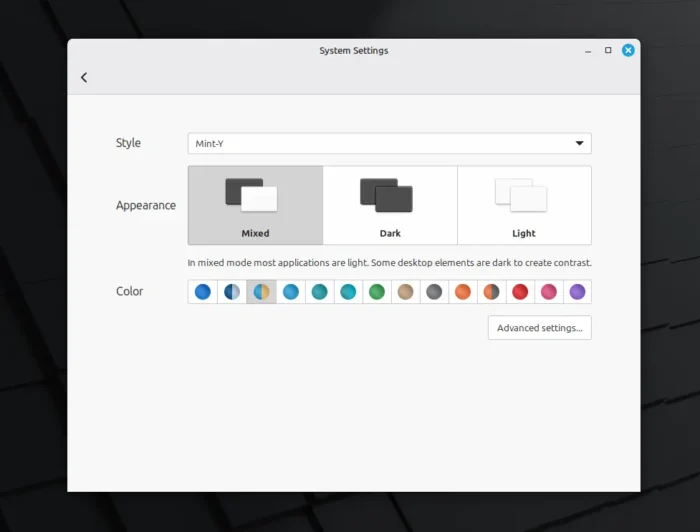The width and height of the screenshot is (700, 532).
Task: Pick the first solid blue color swatch
Action: pyautogui.click(x=203, y=292)
